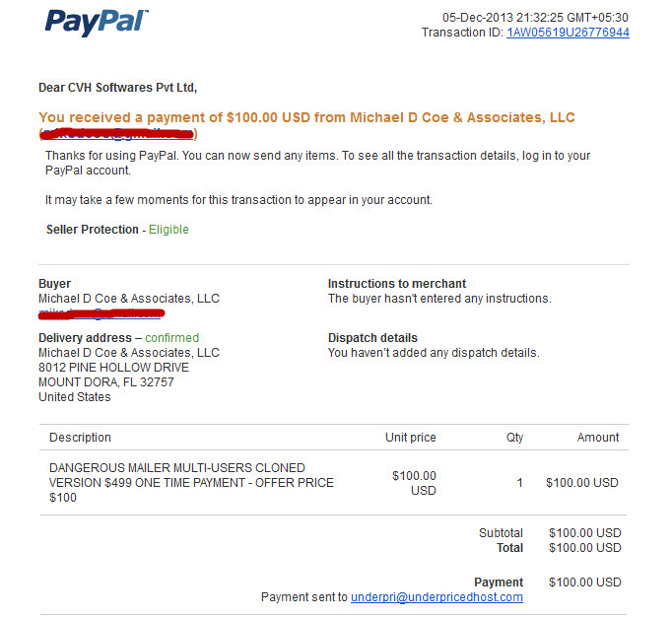Open the underpri@underpricedhost.com email link
This screenshot has width=672, height=618.
[x=437, y=597]
